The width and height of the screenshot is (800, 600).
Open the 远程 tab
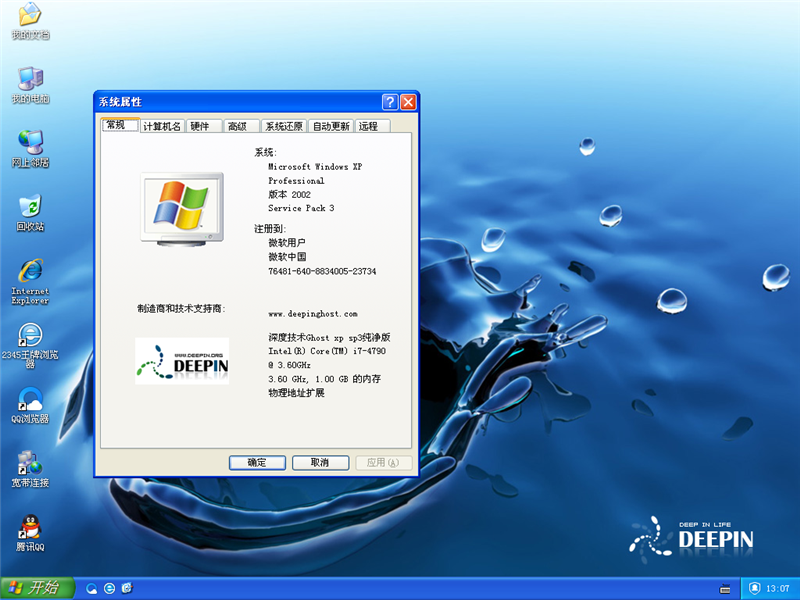tap(369, 127)
